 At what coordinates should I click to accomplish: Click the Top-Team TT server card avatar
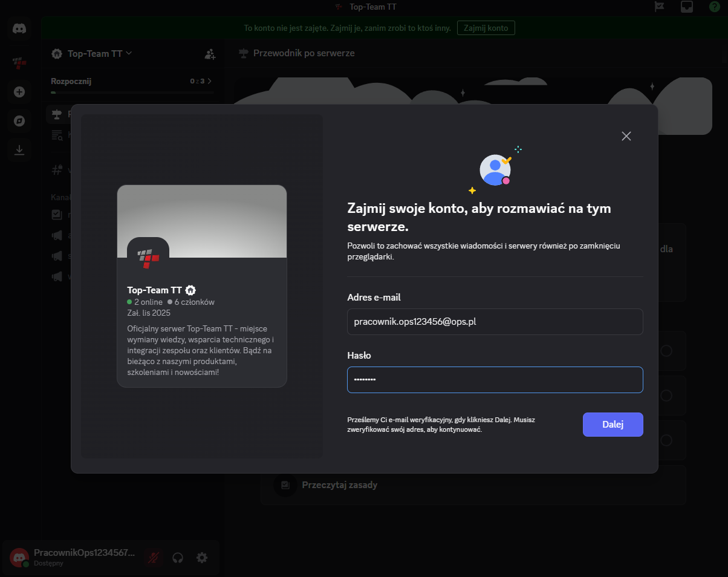tap(148, 258)
